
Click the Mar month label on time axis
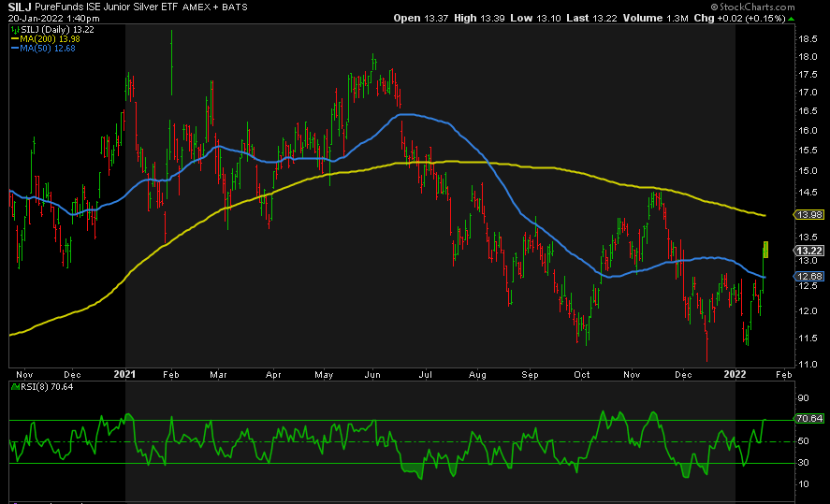218,375
